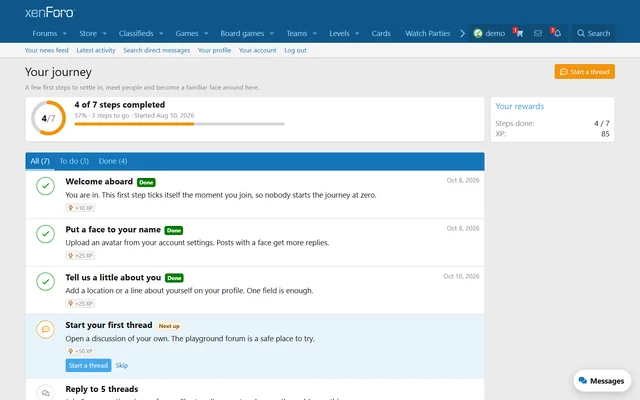This screenshot has width=640, height=400.
Task: Switch to the Done (4) tab
Action: tap(113, 161)
